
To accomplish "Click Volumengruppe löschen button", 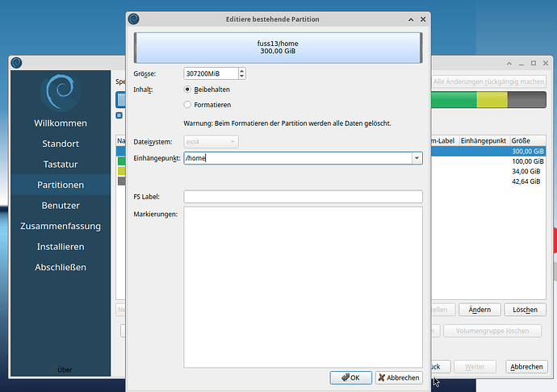I will point(492,331).
